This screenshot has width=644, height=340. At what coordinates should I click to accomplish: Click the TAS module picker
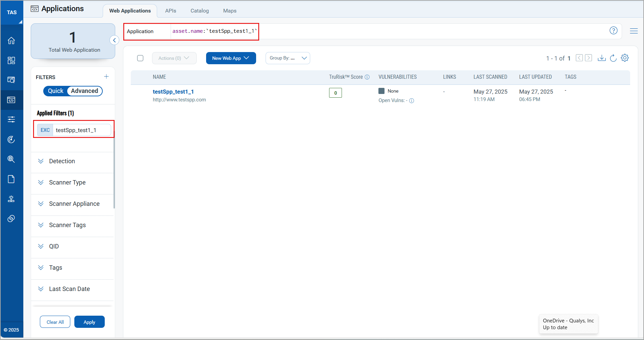click(x=12, y=13)
